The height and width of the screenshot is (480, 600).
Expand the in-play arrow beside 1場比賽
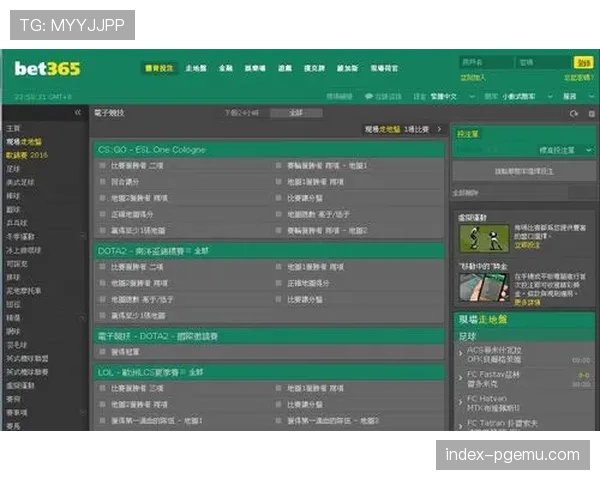pos(438,130)
